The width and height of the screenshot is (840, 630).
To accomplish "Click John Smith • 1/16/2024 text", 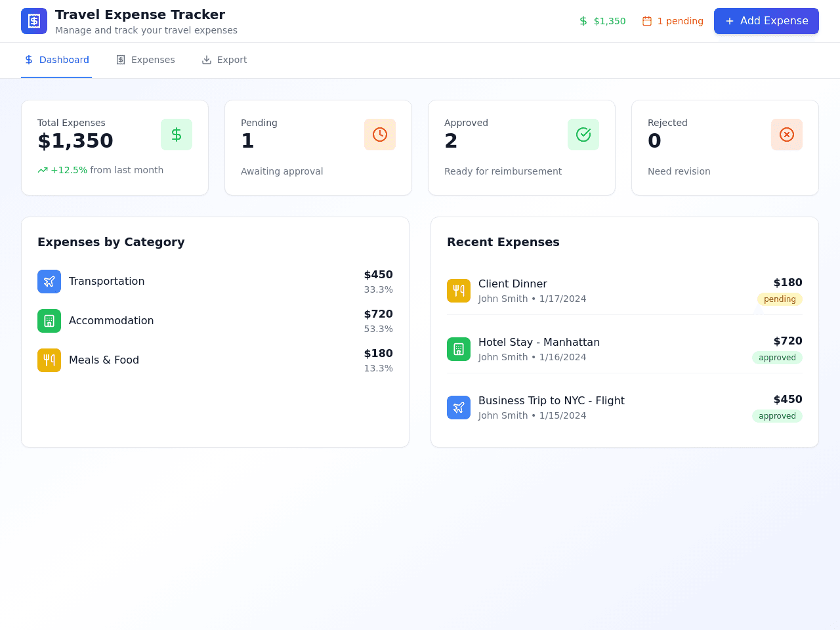I will coord(532,357).
